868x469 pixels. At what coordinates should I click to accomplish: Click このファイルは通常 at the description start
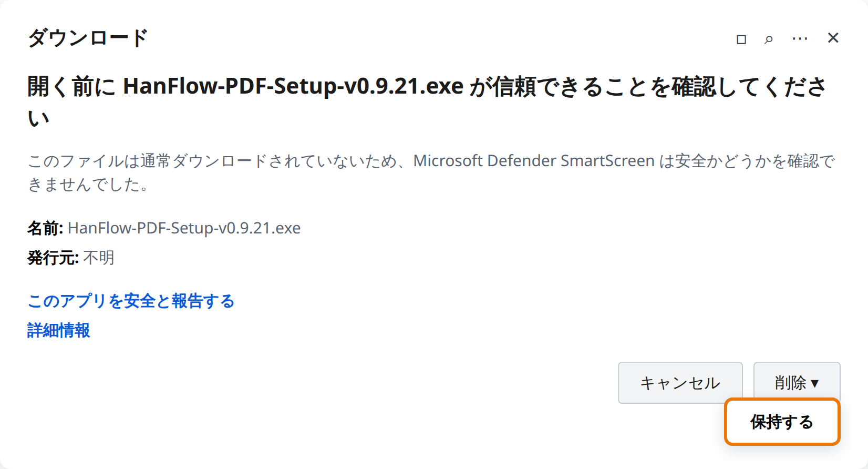[x=99, y=161]
